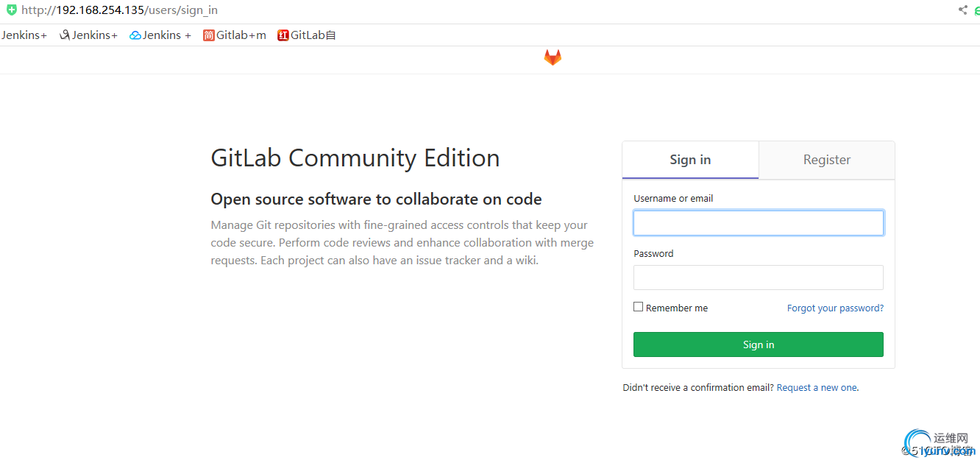The width and height of the screenshot is (980, 463).
Task: Focus the Username or email input field
Action: click(759, 223)
